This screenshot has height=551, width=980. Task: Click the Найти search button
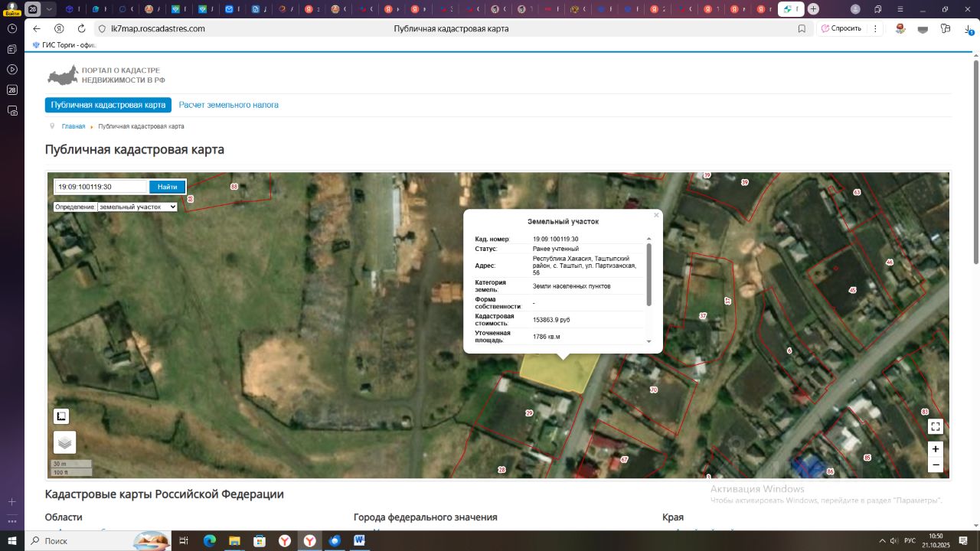click(x=167, y=187)
